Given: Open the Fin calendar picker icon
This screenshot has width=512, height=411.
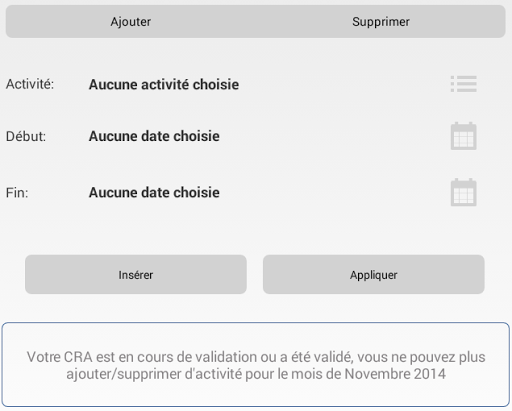Looking at the screenshot, I should point(463,192).
